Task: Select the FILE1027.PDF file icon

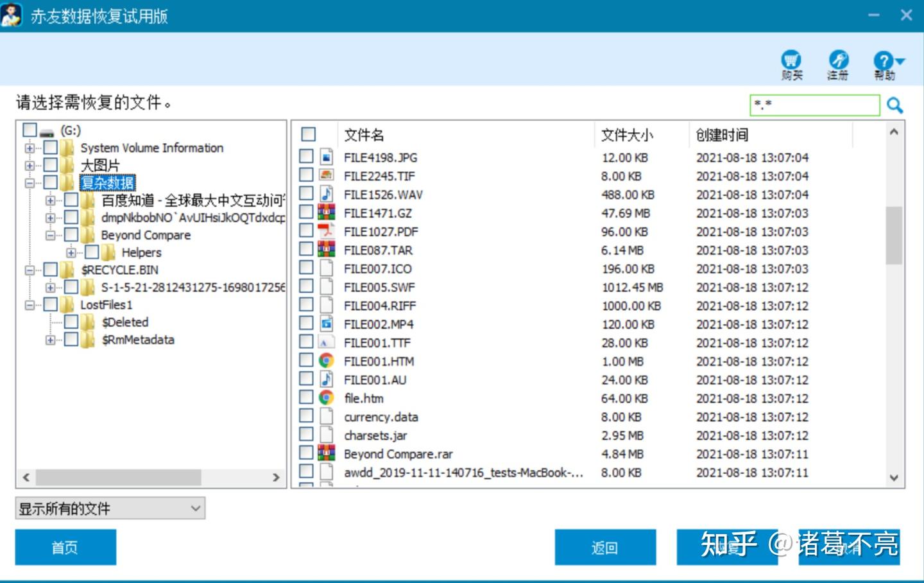Action: [326, 231]
